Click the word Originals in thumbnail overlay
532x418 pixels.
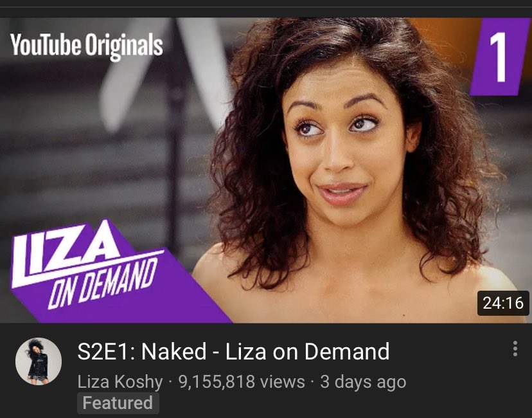pos(124,46)
